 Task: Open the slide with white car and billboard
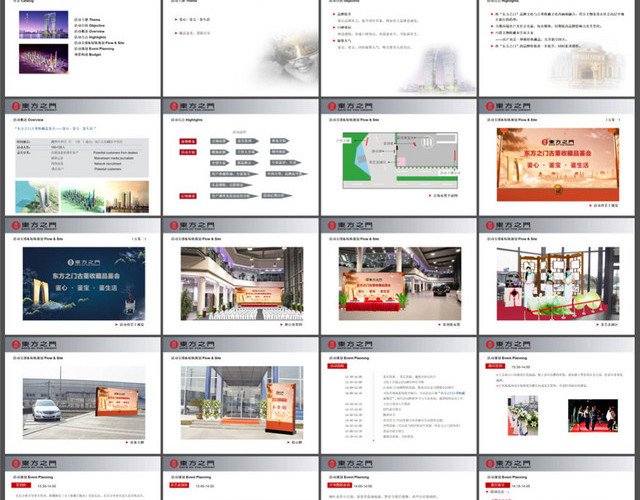82,396
